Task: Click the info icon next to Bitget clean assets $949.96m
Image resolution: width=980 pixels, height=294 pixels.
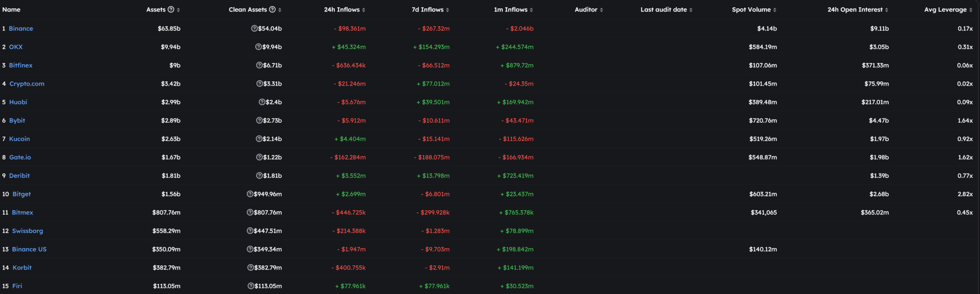Action: [250, 194]
